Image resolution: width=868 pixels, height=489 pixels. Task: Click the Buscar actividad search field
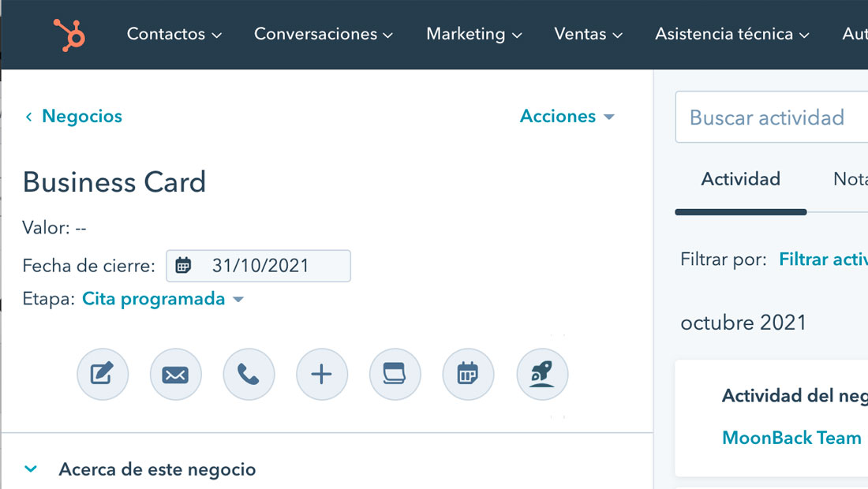click(x=772, y=118)
